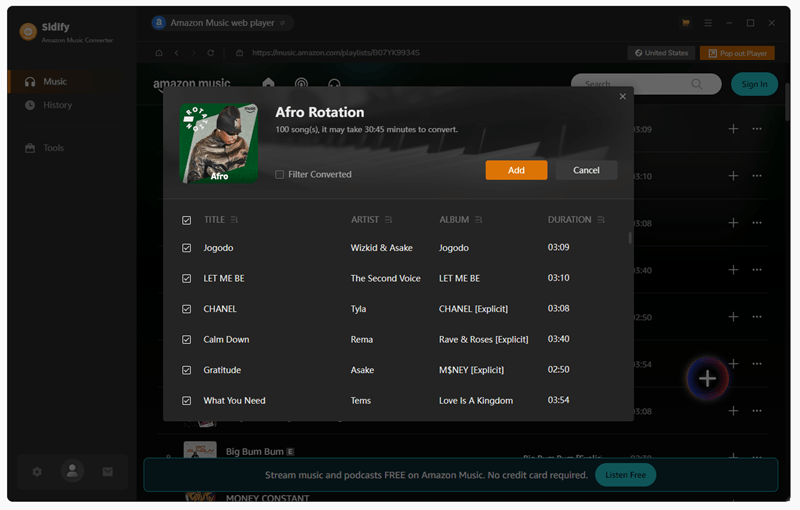Uncheck the Jogodo song checkbox

click(187, 248)
